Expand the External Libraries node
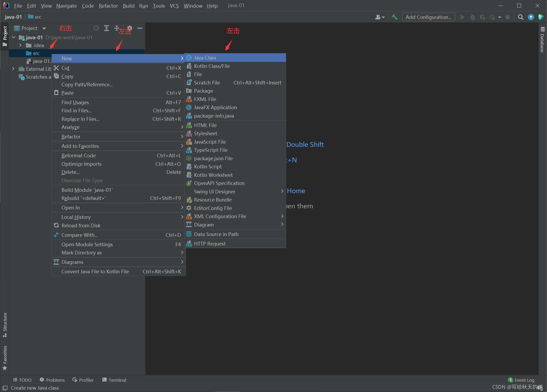The height and width of the screenshot is (392, 547). (x=13, y=69)
